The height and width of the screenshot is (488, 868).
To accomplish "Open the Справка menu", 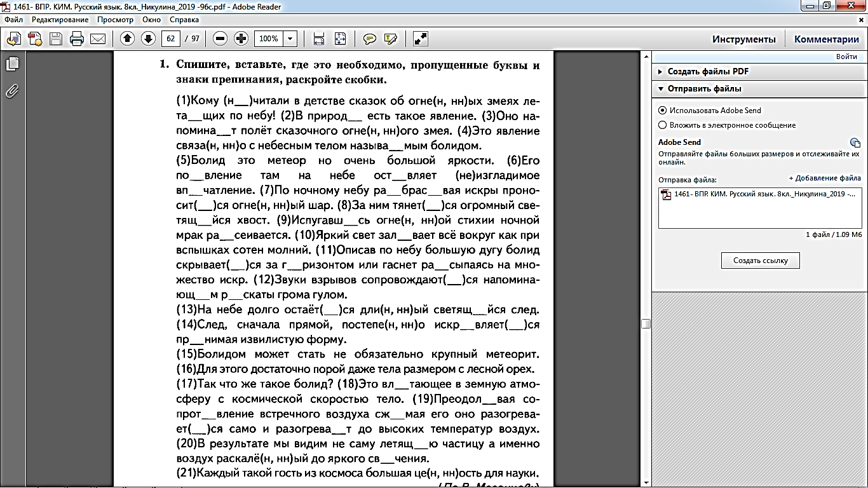I will [184, 20].
